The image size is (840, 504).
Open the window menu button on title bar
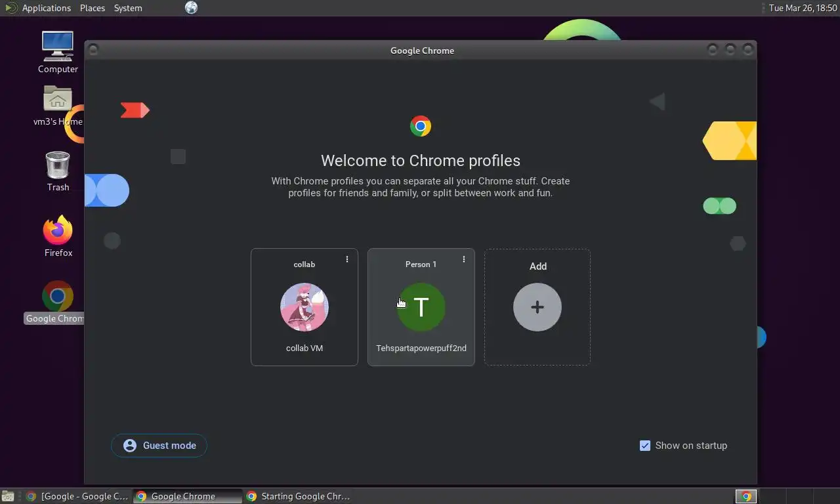(x=93, y=49)
